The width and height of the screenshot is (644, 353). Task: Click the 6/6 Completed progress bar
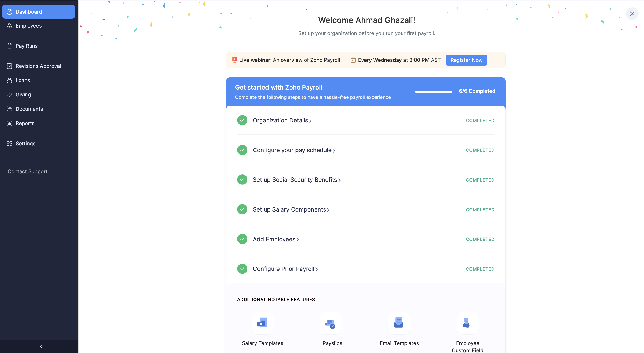pos(433,92)
